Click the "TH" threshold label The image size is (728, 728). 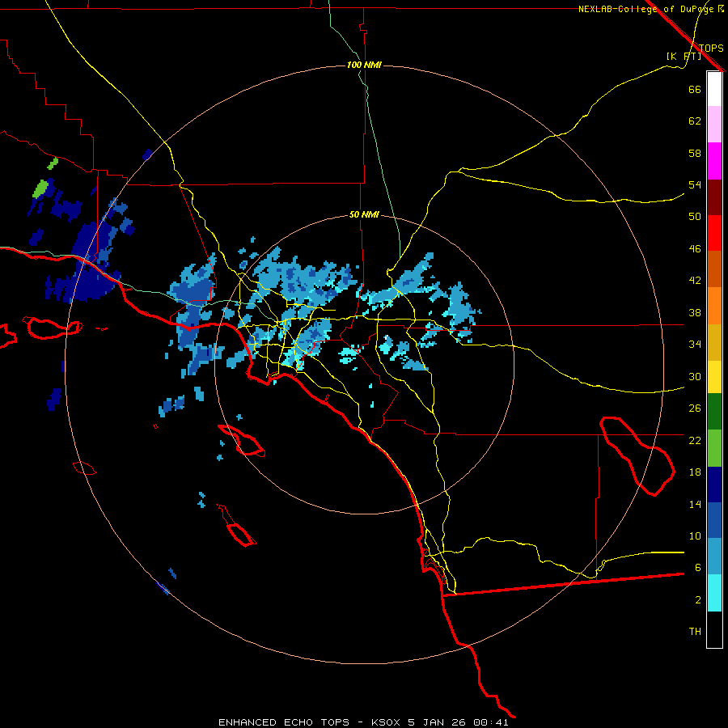click(x=695, y=632)
